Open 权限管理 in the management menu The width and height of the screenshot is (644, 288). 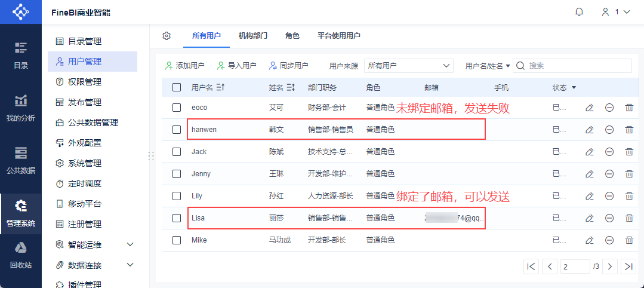pos(84,82)
